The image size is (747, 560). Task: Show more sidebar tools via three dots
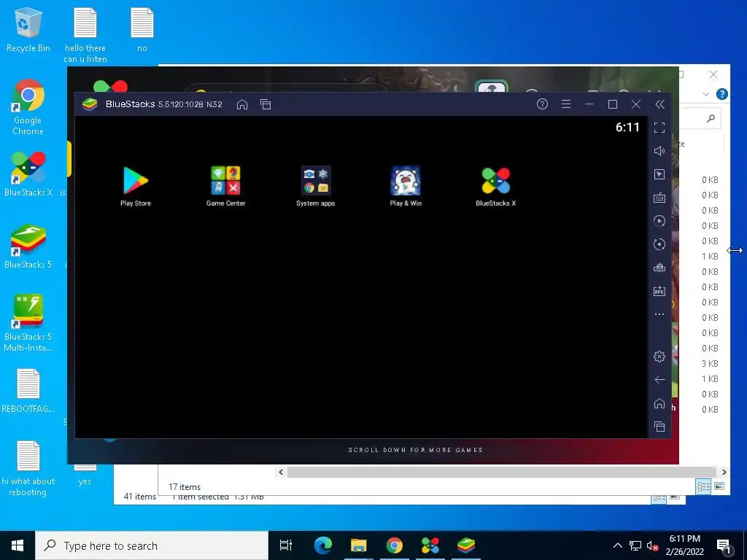659,314
